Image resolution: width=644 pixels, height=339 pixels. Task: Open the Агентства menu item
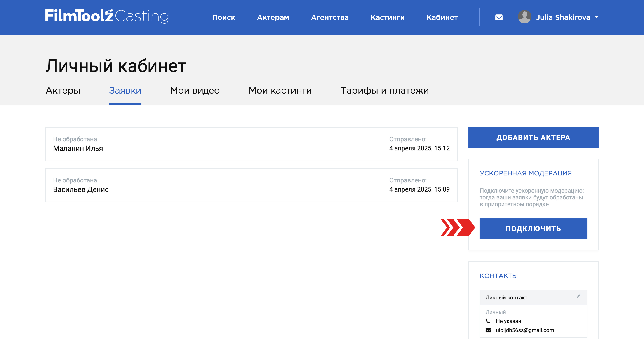coord(330,17)
